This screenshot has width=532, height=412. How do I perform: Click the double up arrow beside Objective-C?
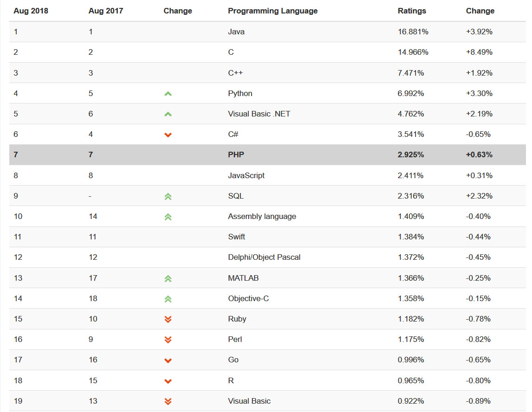click(x=168, y=299)
